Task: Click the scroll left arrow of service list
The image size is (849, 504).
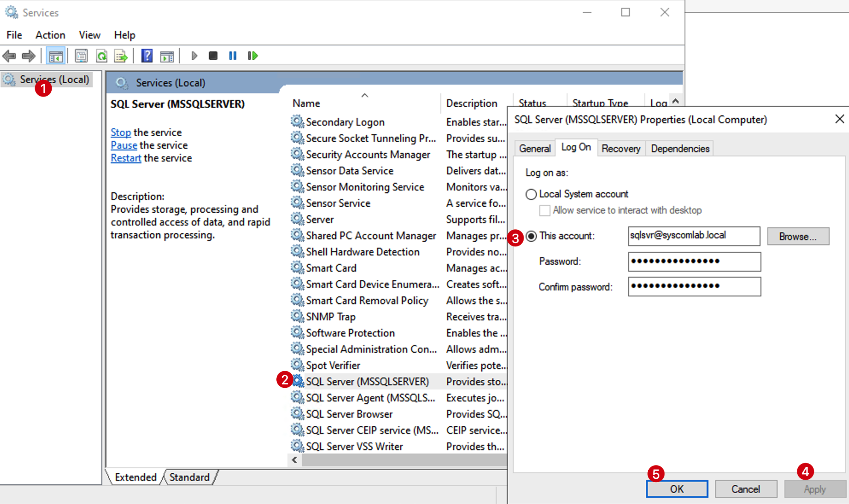Action: pyautogui.click(x=294, y=460)
